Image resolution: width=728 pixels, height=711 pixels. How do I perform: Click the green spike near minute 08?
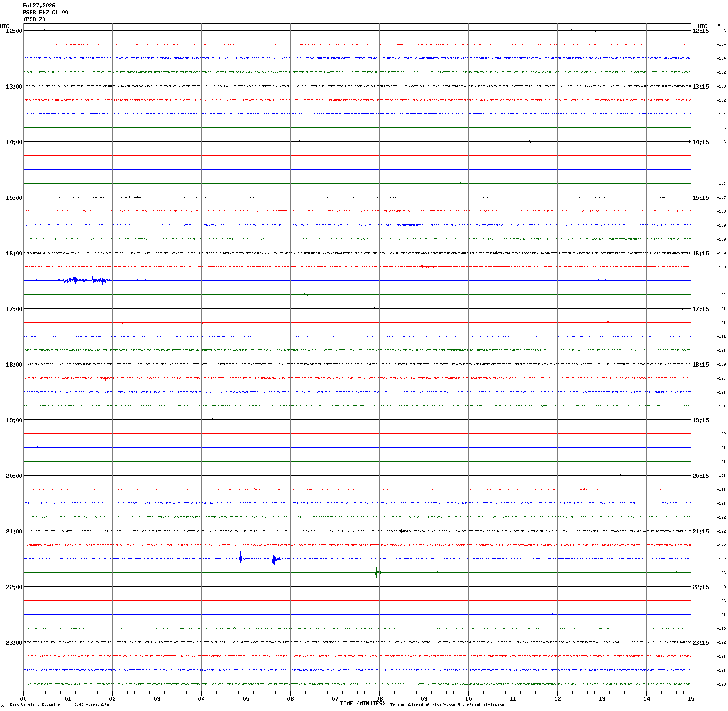coord(377,572)
